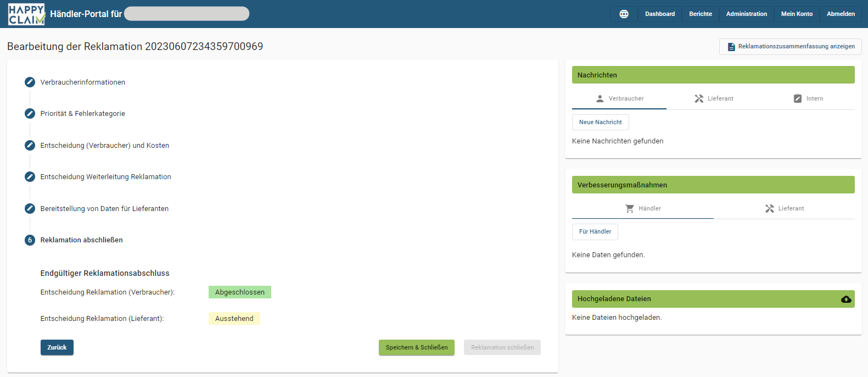Switch to Lieferant messages tab

(x=713, y=99)
